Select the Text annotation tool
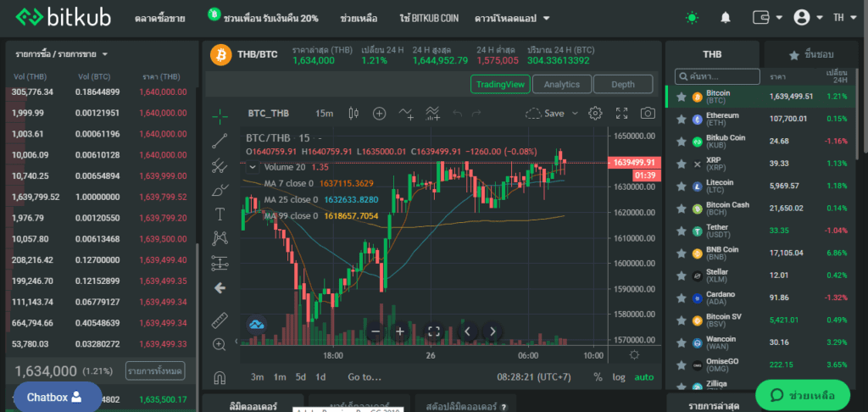This screenshot has height=412, width=868. (x=220, y=214)
